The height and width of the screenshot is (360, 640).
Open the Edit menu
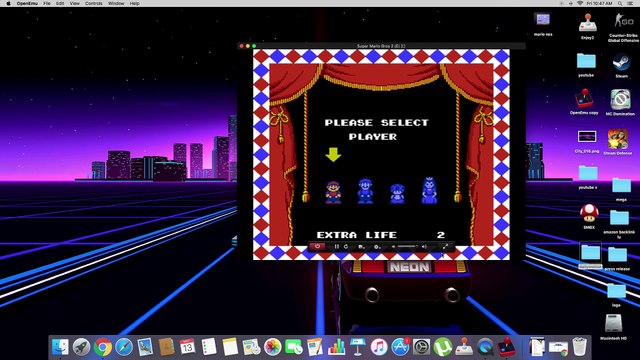click(x=60, y=3)
